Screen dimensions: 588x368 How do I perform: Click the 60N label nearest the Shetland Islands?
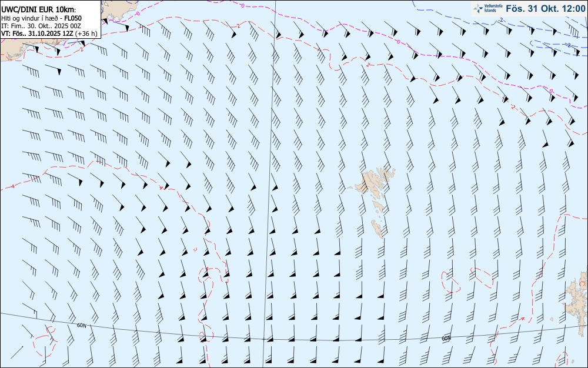(x=446, y=339)
